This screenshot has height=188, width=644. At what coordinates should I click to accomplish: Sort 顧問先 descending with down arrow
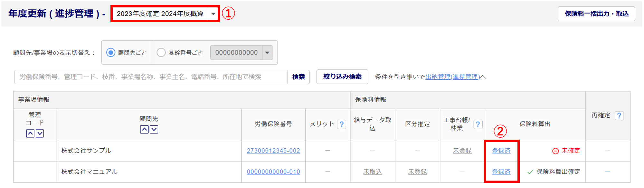pyautogui.click(x=154, y=130)
